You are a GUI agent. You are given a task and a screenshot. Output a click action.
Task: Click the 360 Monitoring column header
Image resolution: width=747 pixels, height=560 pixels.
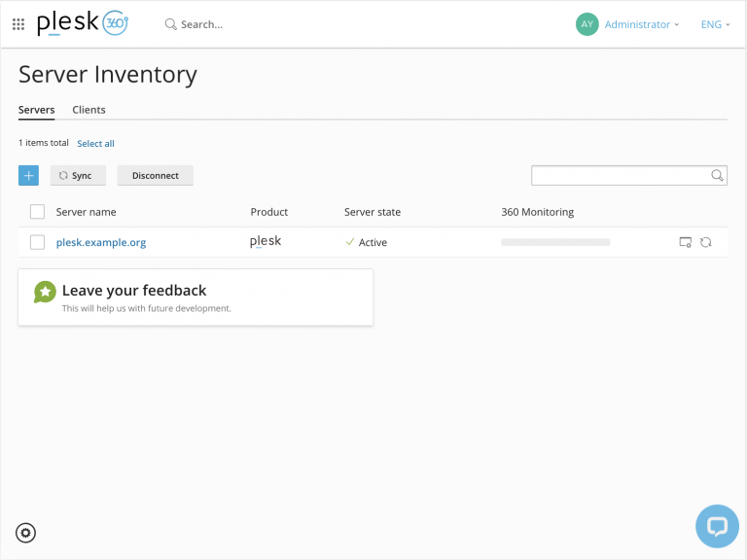click(537, 212)
